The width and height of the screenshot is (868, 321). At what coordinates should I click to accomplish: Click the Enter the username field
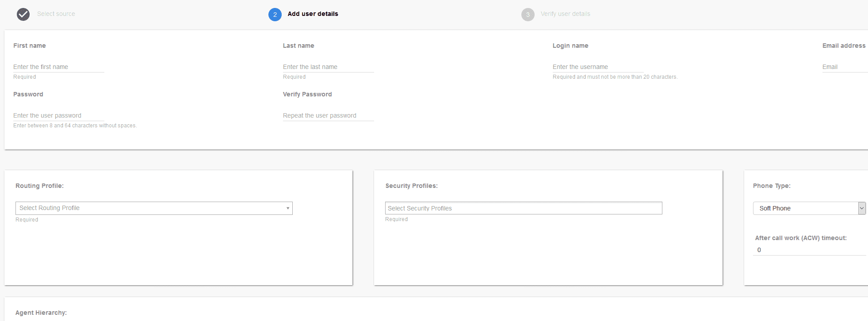[x=598, y=67]
